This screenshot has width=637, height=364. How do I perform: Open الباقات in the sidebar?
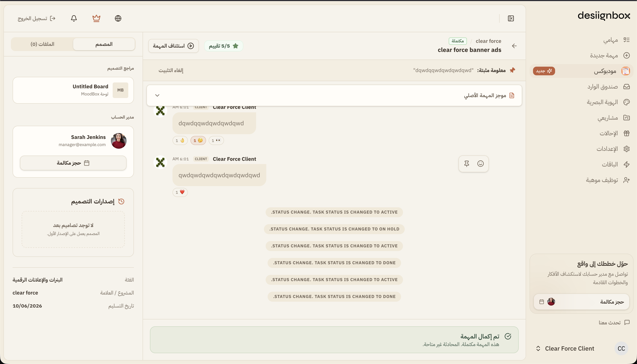click(581, 164)
